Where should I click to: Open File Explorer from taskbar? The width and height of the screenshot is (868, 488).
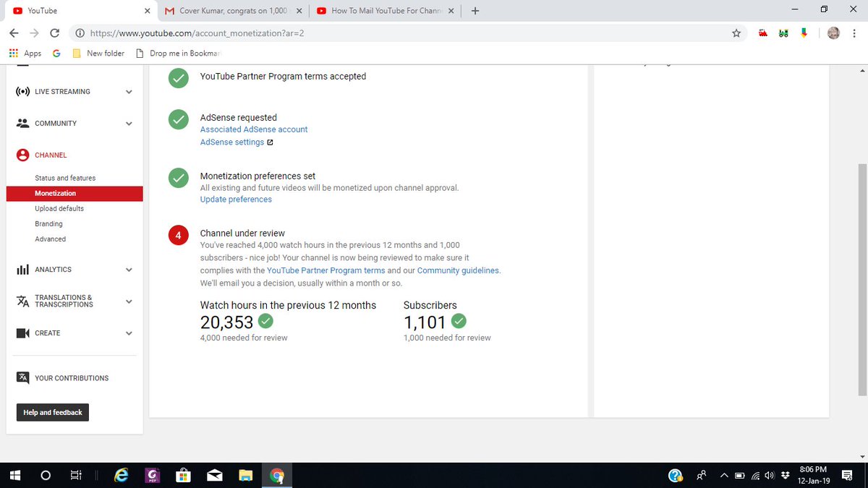coord(246,476)
